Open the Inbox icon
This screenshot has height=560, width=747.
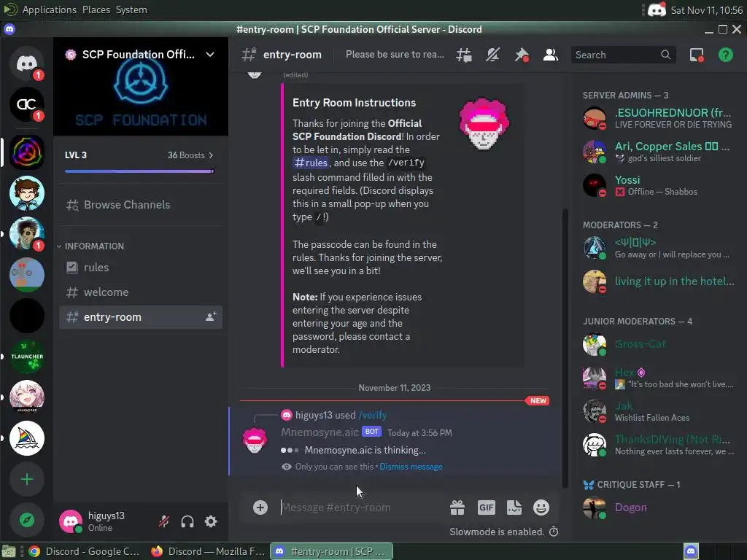(697, 55)
